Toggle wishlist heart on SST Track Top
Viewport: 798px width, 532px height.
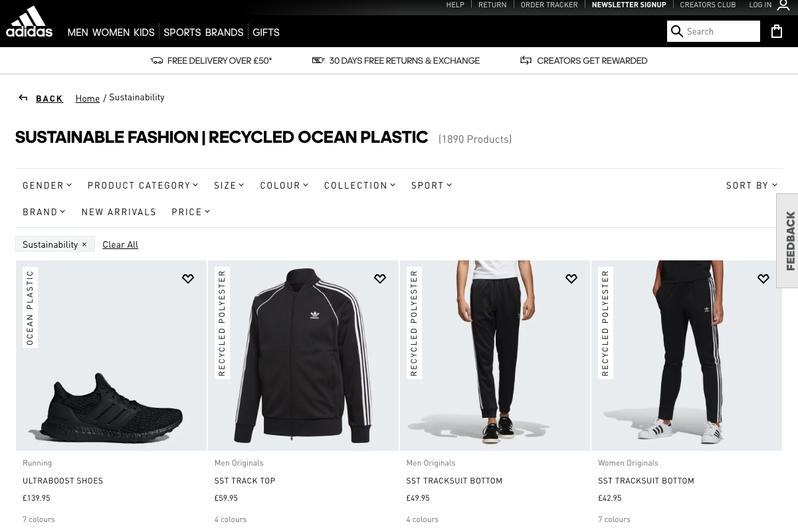[x=380, y=278]
